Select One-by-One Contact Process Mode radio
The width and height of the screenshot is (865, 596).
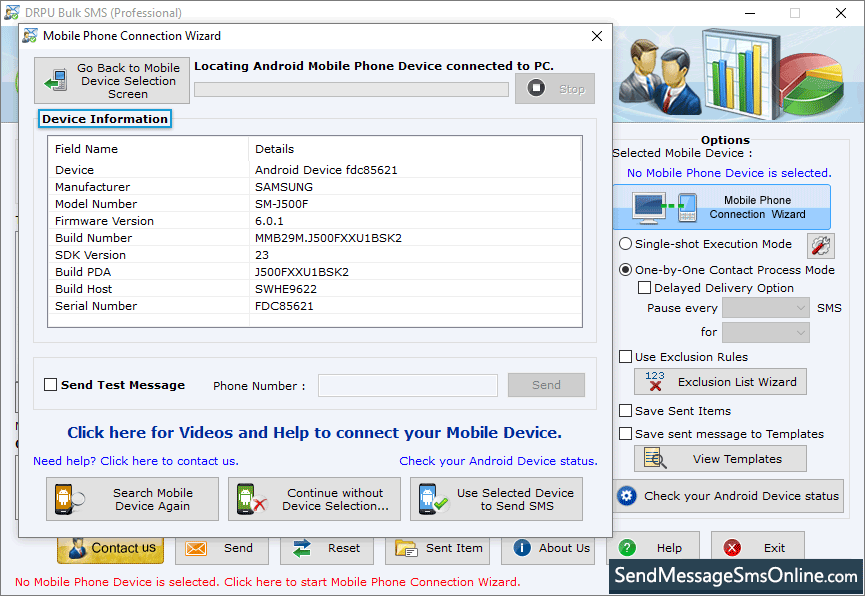pyautogui.click(x=625, y=269)
